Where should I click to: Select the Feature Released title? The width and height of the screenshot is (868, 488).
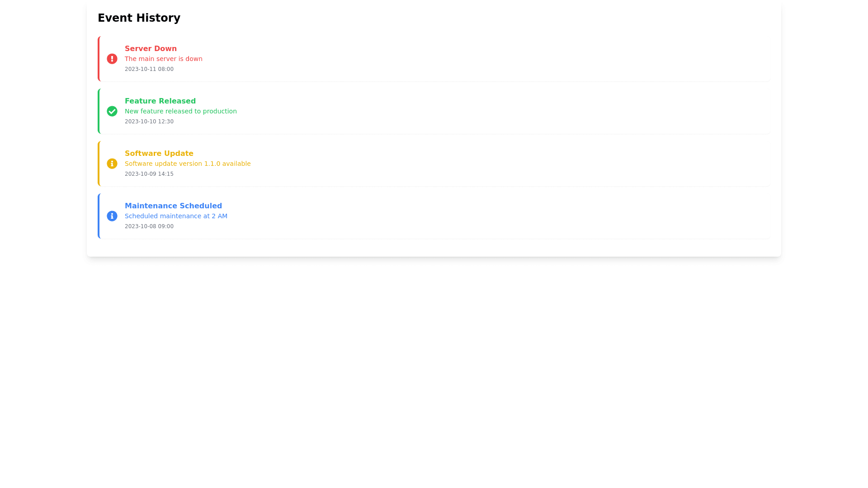click(160, 101)
